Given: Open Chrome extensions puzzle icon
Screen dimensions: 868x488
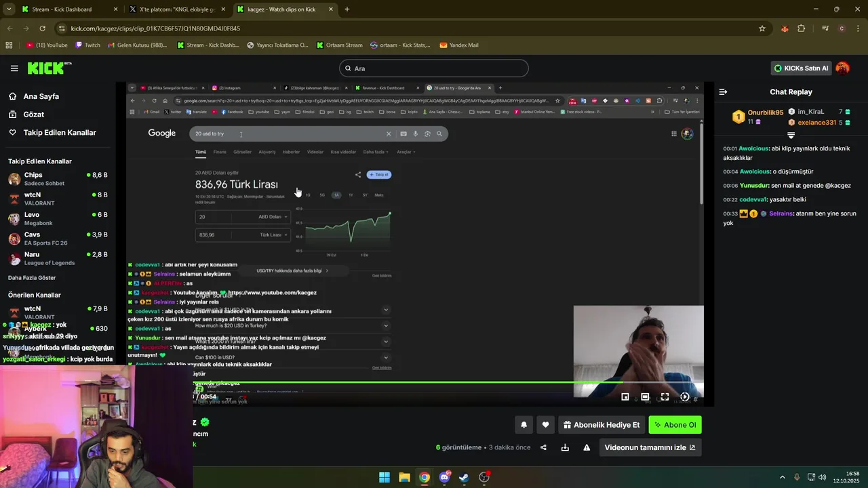Looking at the screenshot, I should click(x=802, y=28).
